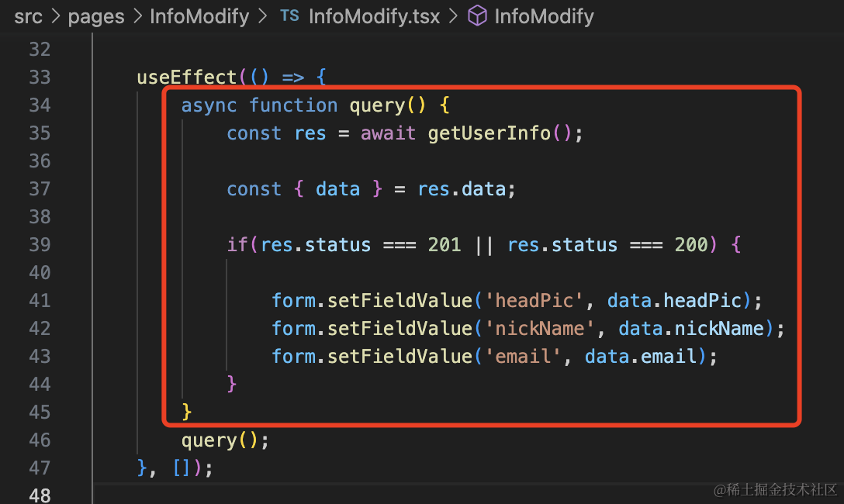The height and width of the screenshot is (504, 844).
Task: Click the yellow closing brace on line 45
Action: coord(186,413)
